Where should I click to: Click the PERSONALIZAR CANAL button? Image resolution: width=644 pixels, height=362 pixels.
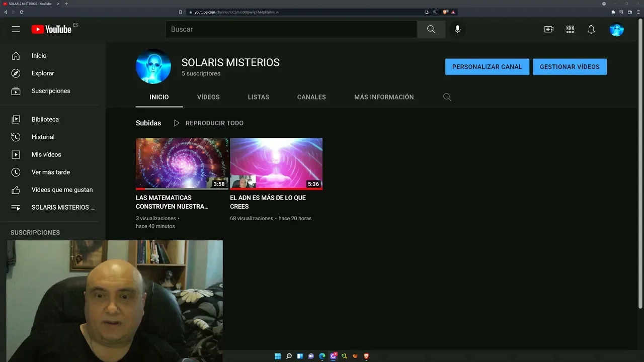487,67
